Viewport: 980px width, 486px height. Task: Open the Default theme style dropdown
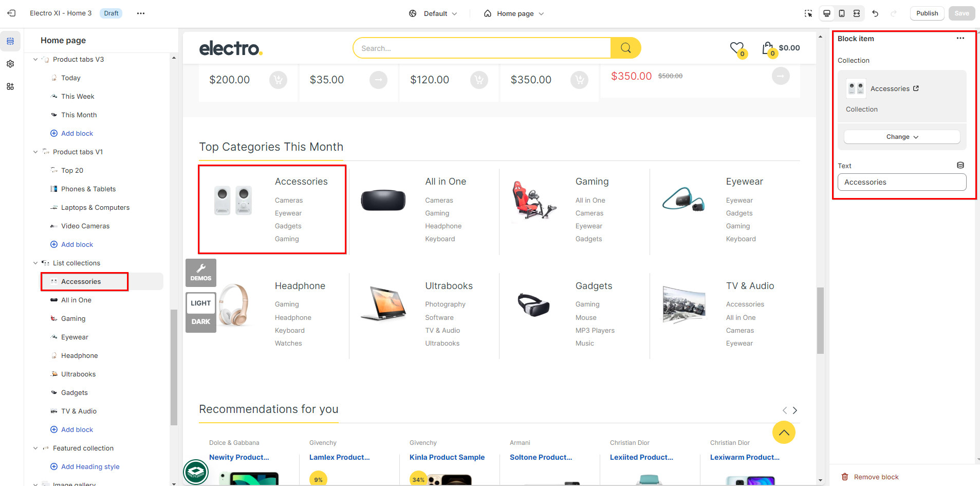tap(433, 13)
